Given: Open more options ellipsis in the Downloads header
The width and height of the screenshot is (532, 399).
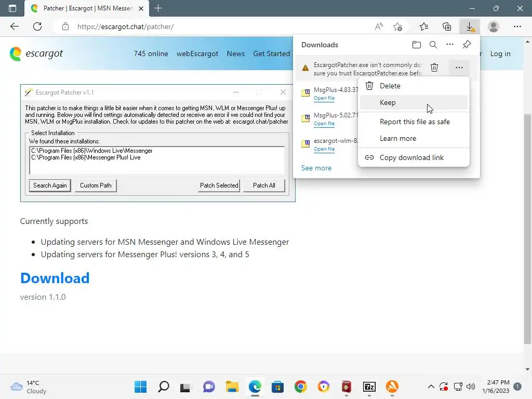Looking at the screenshot, I should click(449, 45).
